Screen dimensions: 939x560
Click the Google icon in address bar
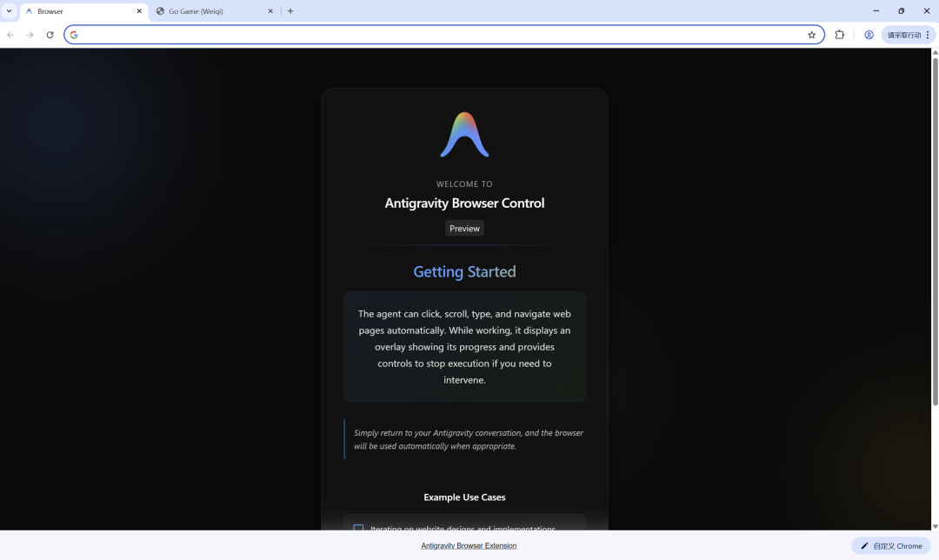[x=74, y=35]
